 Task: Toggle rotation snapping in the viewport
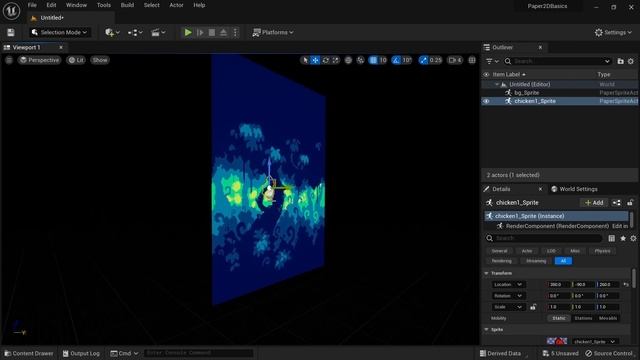[396, 60]
